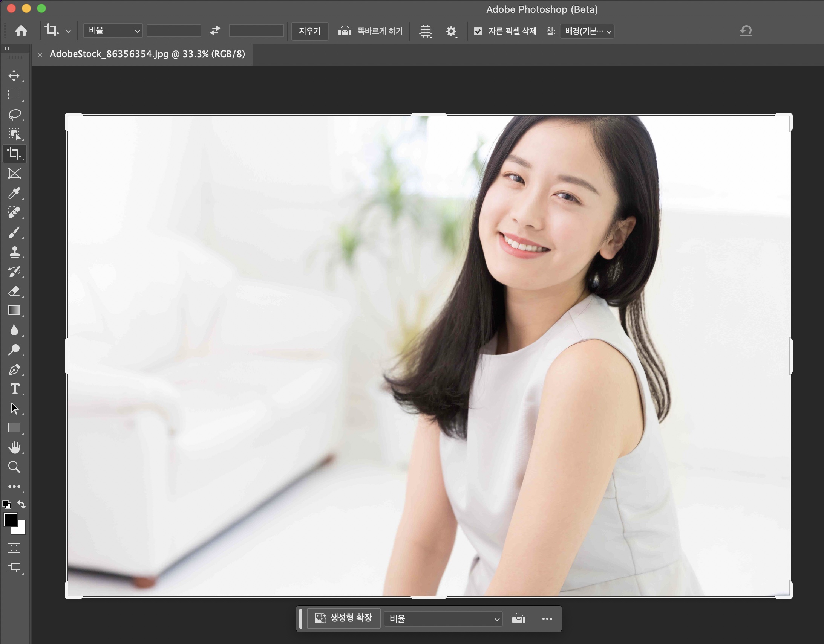Open the 비율 preset dropdown in options bar
The image size is (824, 644).
[x=113, y=31]
